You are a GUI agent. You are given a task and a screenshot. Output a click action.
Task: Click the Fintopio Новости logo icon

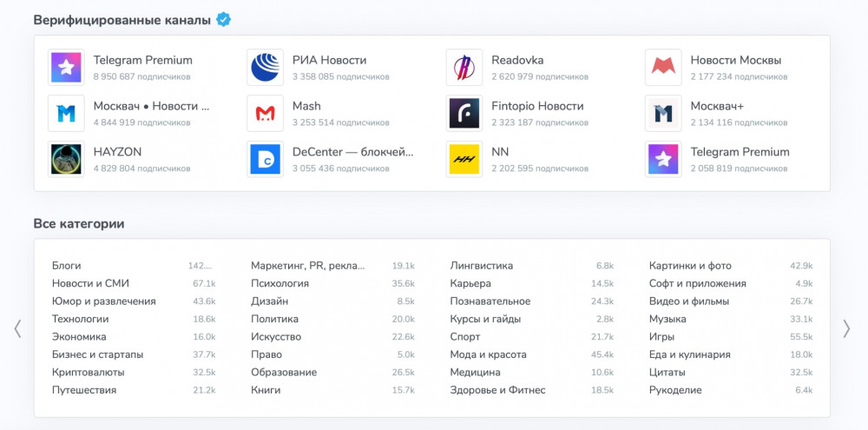464,113
